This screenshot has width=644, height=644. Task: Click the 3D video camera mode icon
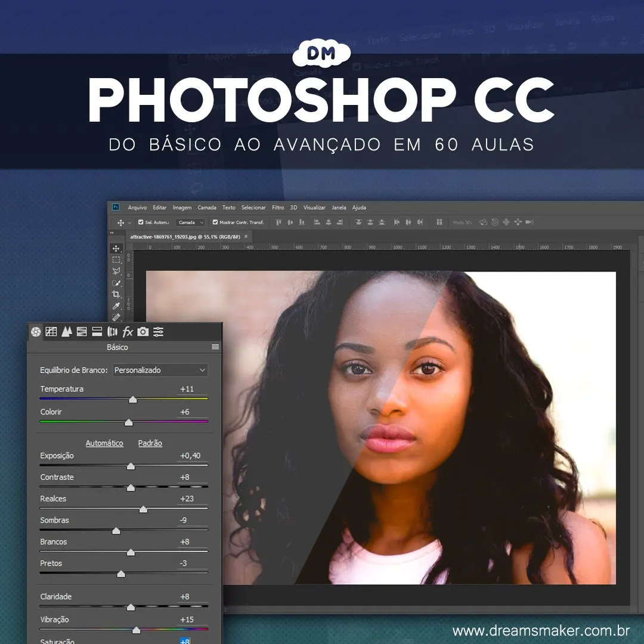pos(530,222)
